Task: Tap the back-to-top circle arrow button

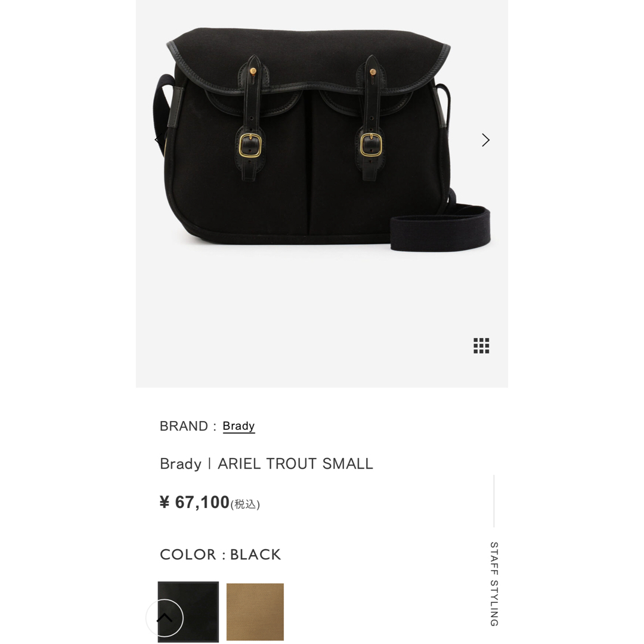Action: [165, 618]
